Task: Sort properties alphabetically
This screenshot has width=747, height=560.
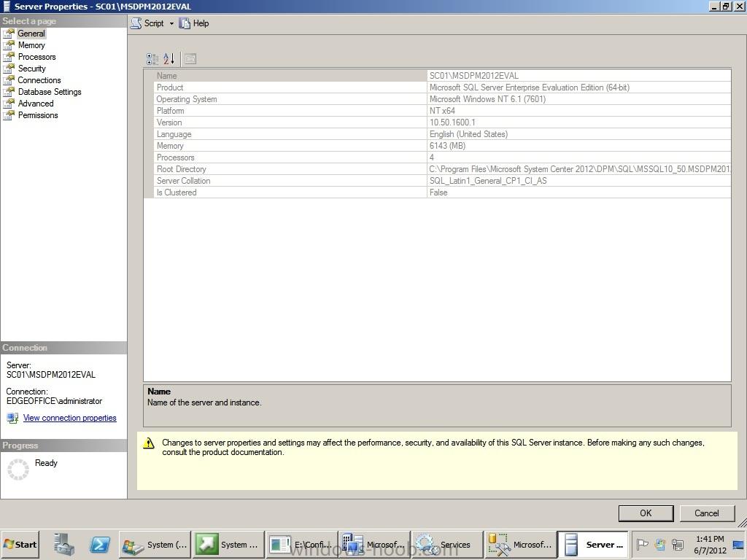Action: pyautogui.click(x=169, y=59)
